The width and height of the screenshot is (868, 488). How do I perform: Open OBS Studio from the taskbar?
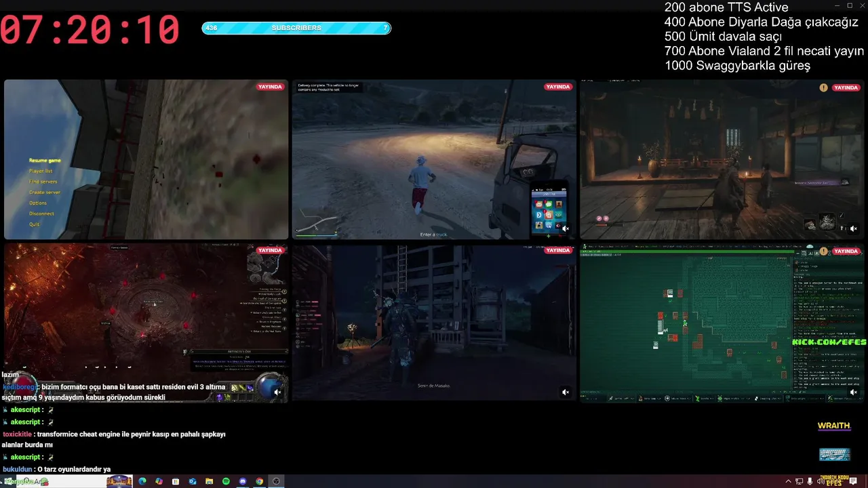[276, 481]
